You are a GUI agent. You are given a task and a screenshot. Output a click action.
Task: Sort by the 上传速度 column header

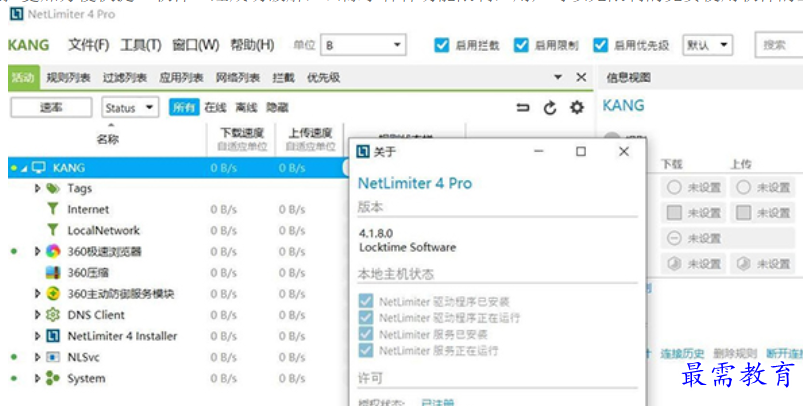[310, 133]
